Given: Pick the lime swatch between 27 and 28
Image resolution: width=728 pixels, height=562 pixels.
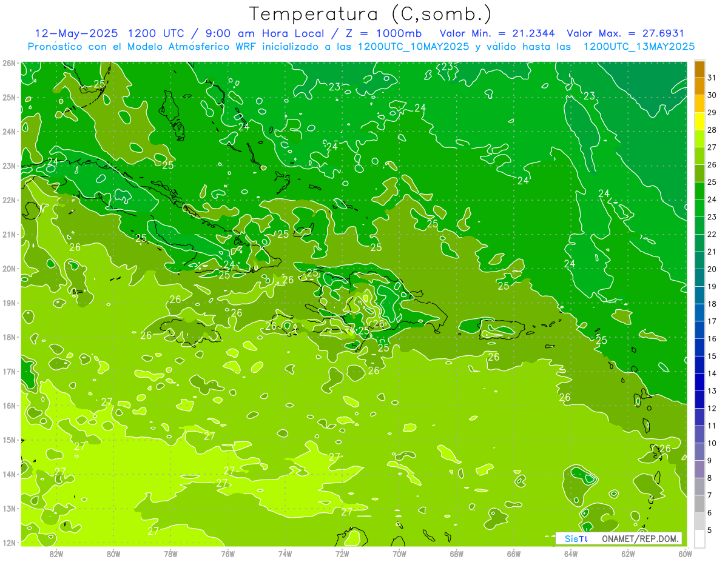Looking at the screenshot, I should pos(699,139).
